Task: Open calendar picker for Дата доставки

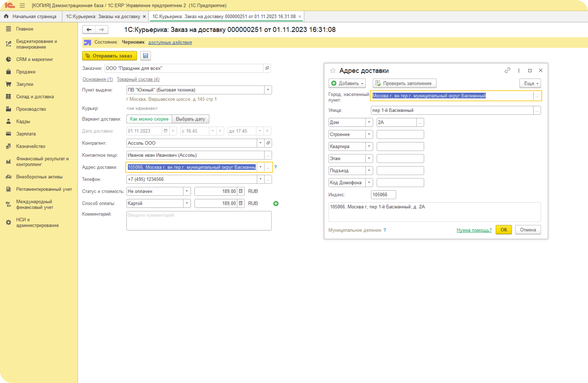Action: tap(165, 131)
